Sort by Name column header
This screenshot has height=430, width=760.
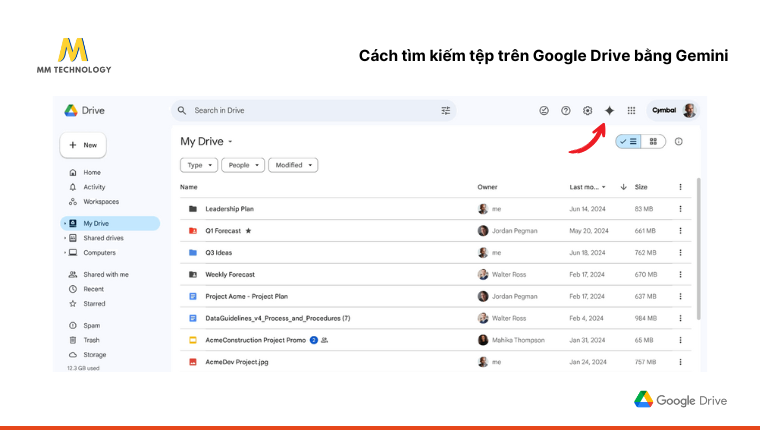click(x=189, y=187)
